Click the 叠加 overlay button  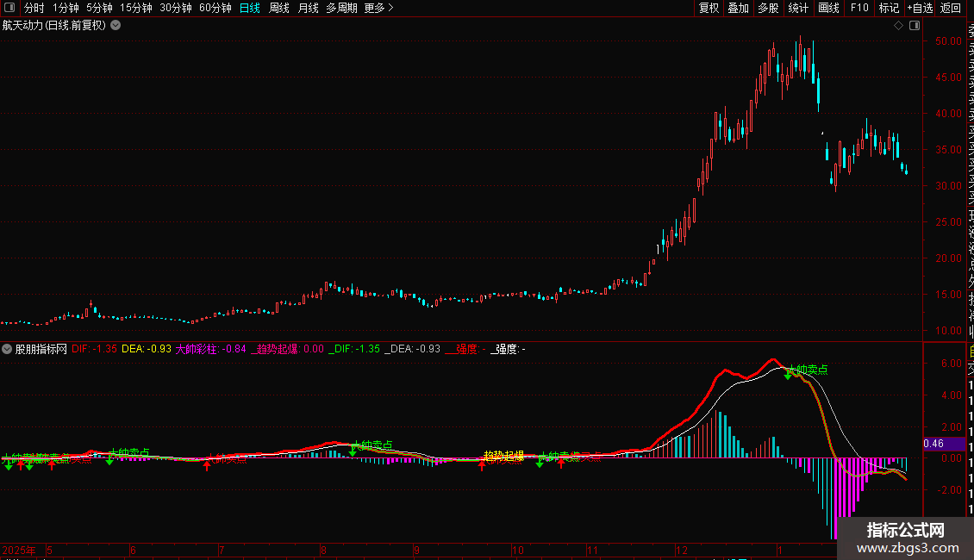click(739, 8)
